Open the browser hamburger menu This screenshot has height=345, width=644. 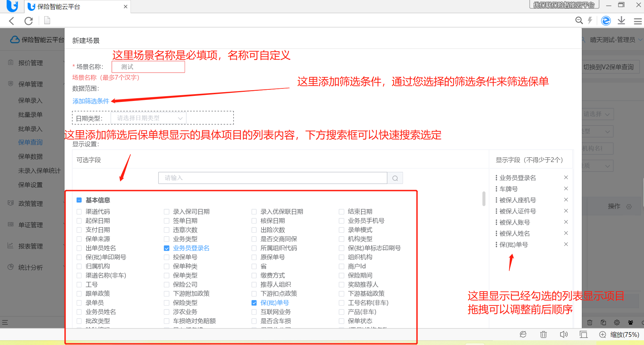pyautogui.click(x=638, y=21)
